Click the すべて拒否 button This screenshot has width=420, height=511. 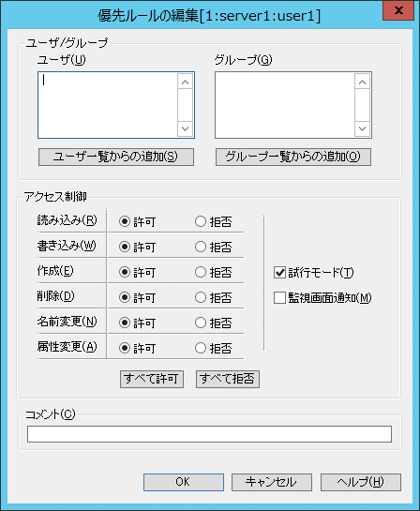228,379
